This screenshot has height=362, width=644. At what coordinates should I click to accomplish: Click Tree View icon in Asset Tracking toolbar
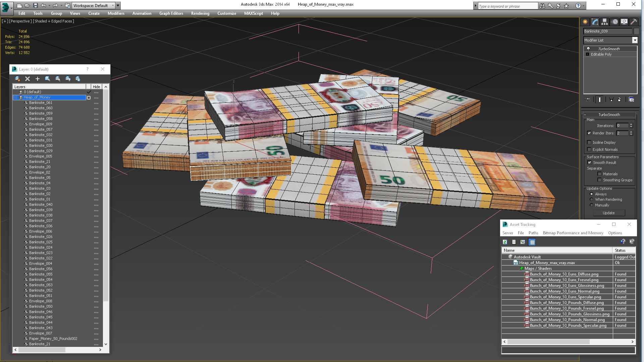(x=523, y=242)
